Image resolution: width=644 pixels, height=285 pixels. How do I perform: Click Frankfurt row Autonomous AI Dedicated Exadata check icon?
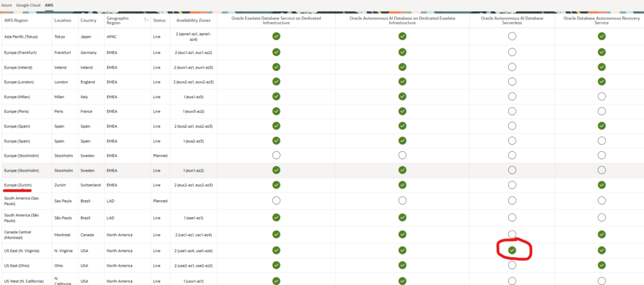[402, 52]
